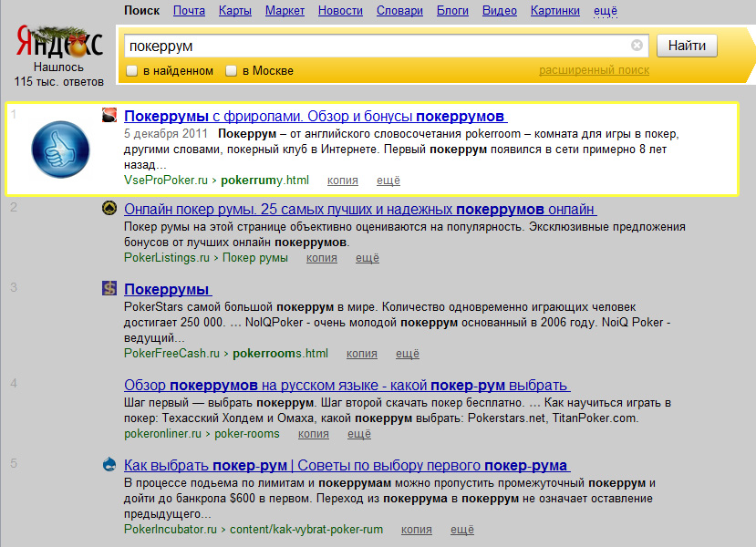Expand "ещё" under pokeronliner.ru result
756x547 pixels.
click(359, 434)
